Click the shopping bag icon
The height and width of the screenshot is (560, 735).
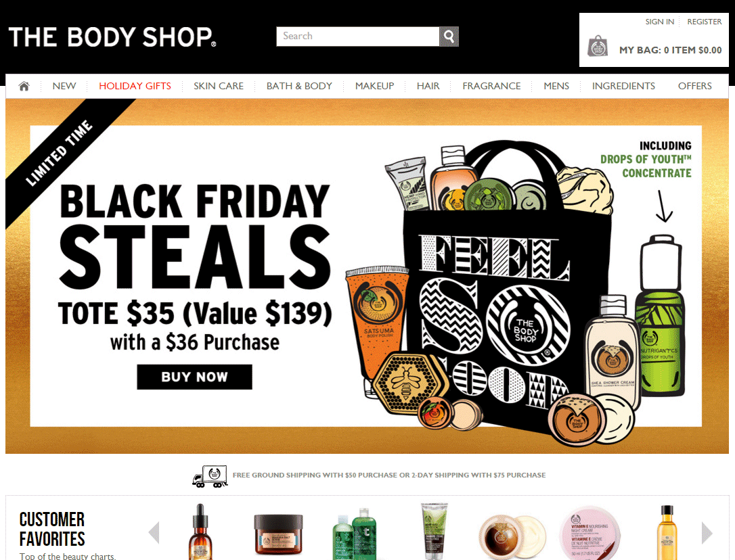pos(598,46)
